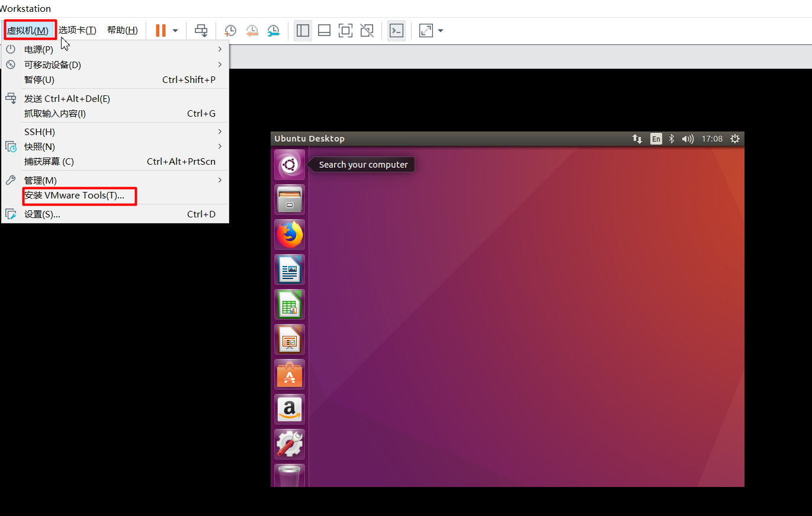Viewport: 812px width, 516px height.
Task: Select the suspend virtual machine icon
Action: [161, 30]
